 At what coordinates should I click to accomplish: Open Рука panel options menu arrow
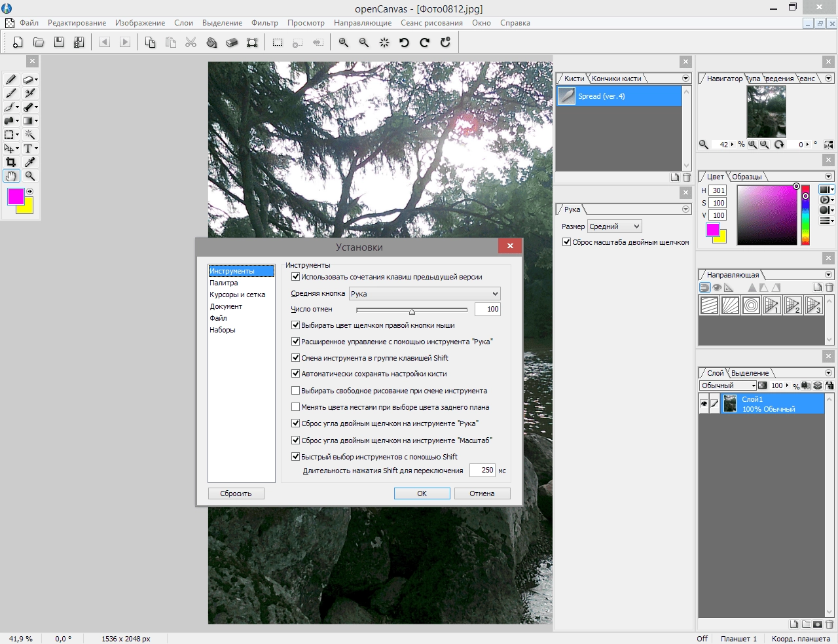[686, 209]
